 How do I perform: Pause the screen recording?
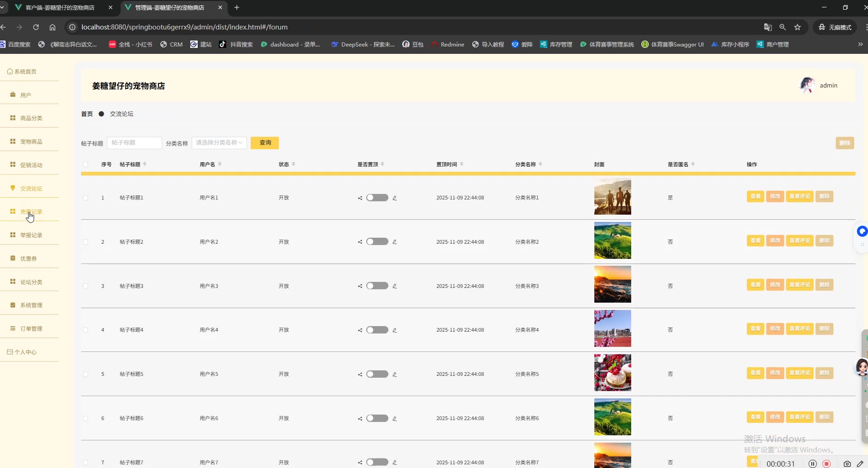coord(813,464)
